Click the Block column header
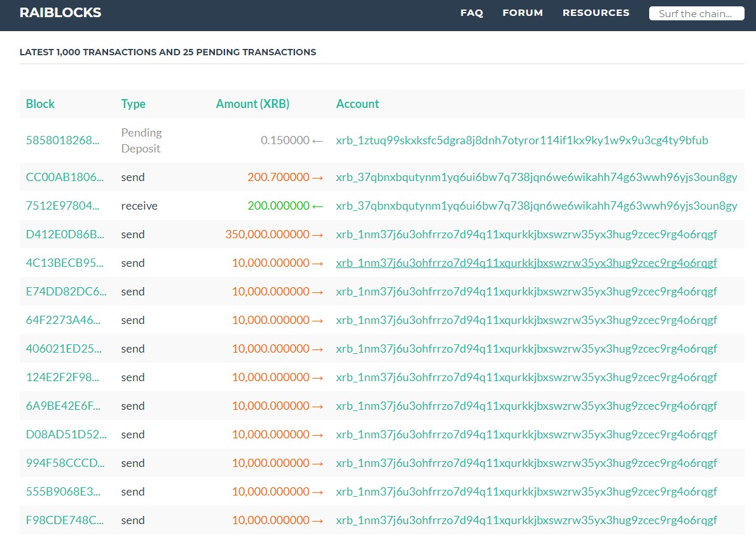This screenshot has width=756, height=540. point(40,104)
